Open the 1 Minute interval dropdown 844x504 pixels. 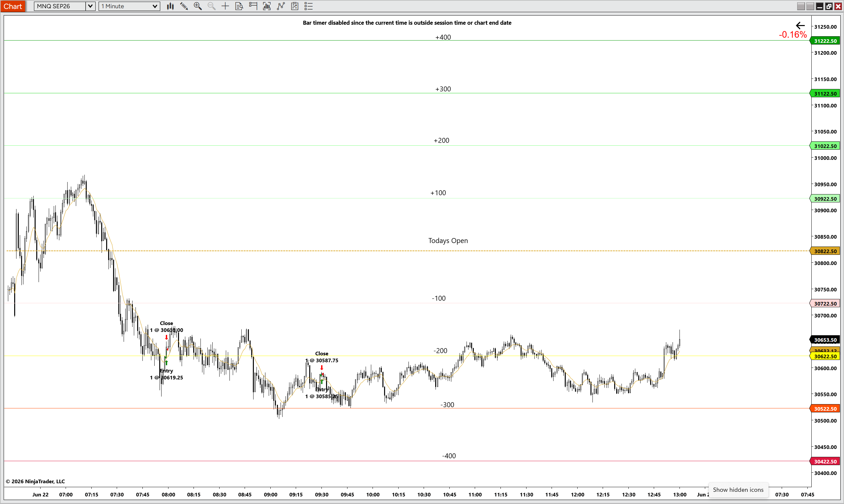[x=129, y=6]
